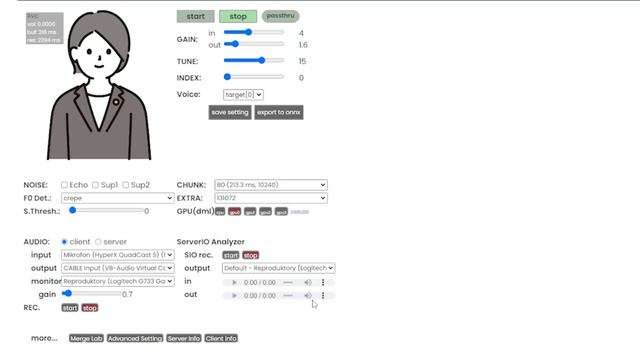Open more options for 'out' audio player
Viewport: 640px width, 360px height.
pos(323,296)
